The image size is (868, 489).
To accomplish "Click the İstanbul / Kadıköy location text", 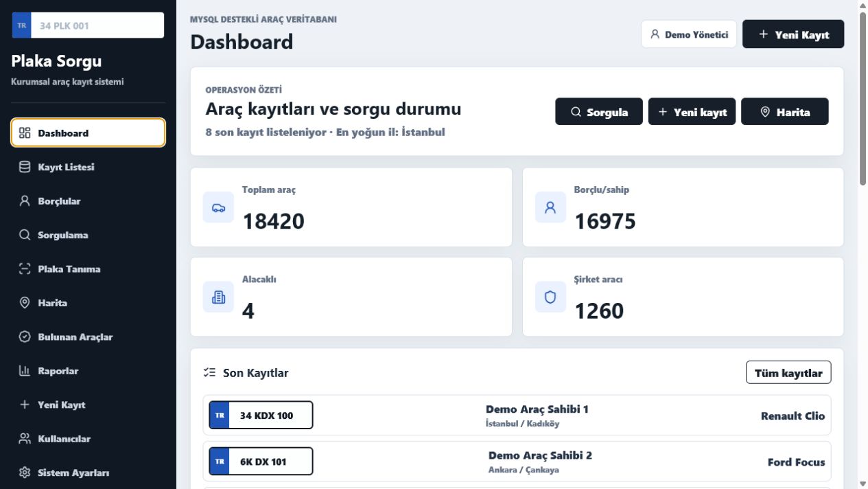I will (x=522, y=424).
